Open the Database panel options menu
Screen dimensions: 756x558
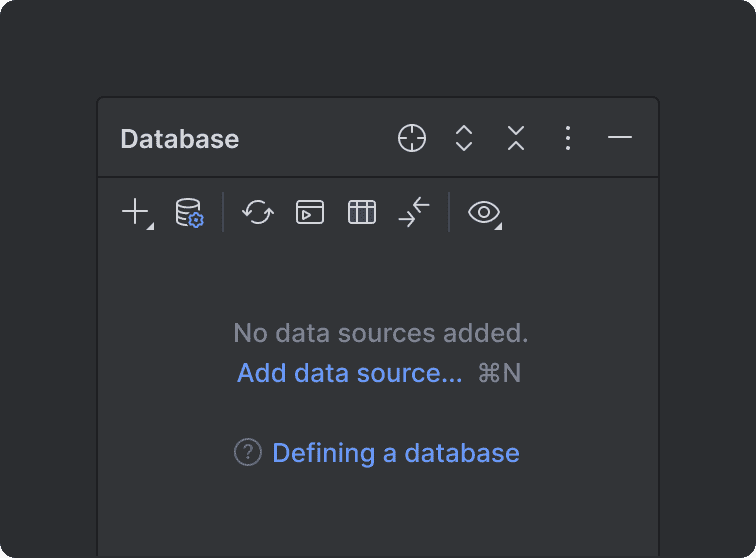tap(568, 138)
